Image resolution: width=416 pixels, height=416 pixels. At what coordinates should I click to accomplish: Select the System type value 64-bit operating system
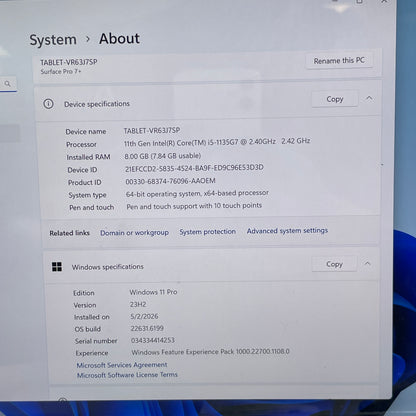(197, 193)
